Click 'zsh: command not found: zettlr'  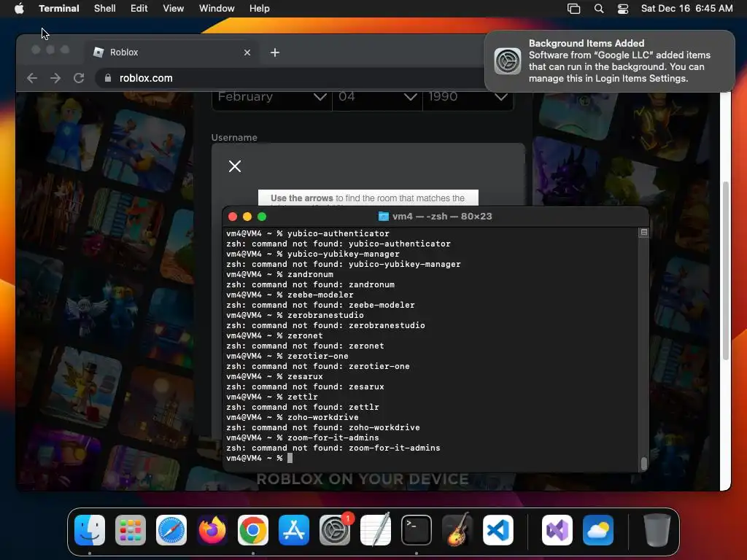(x=303, y=407)
